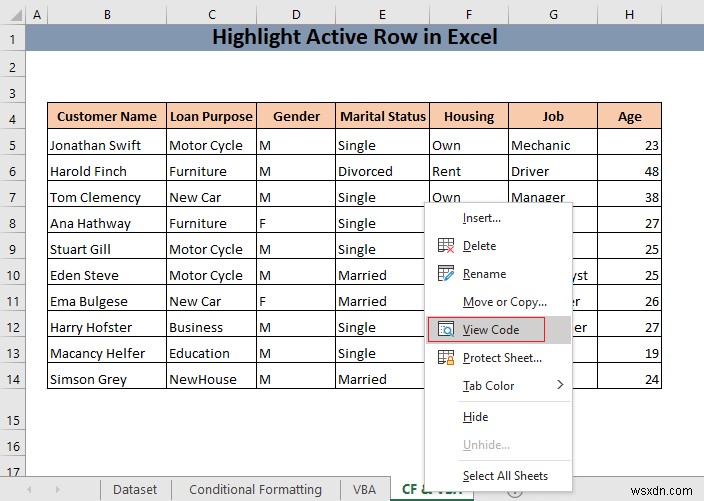
Task: Choose Select All Sheets menu entry
Action: point(498,475)
